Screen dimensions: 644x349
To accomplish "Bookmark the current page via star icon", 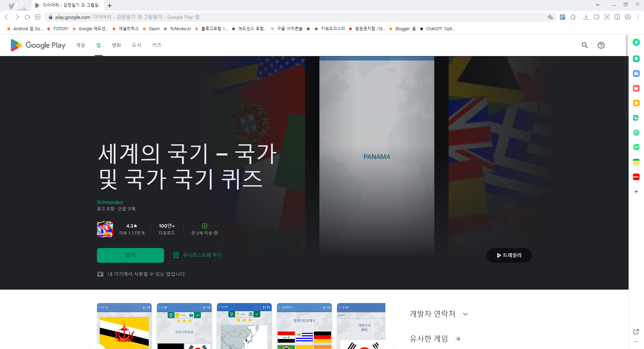I will point(550,17).
